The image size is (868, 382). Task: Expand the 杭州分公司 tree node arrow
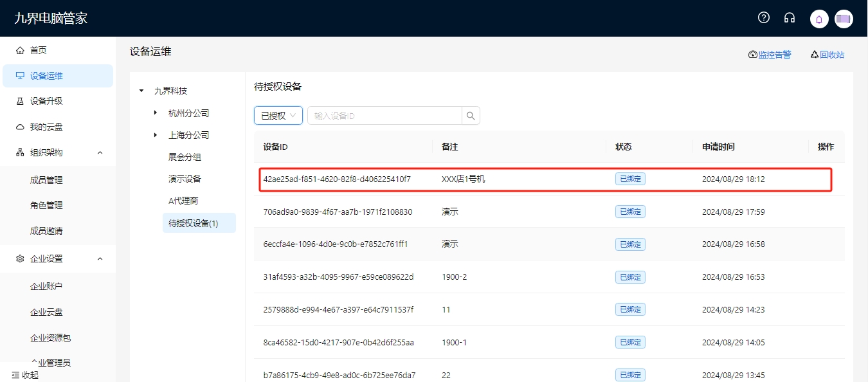click(156, 113)
